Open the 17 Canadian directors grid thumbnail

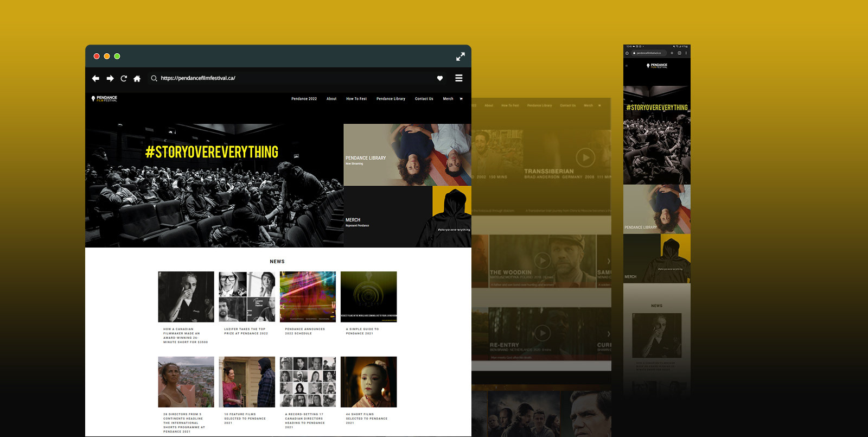[308, 382]
